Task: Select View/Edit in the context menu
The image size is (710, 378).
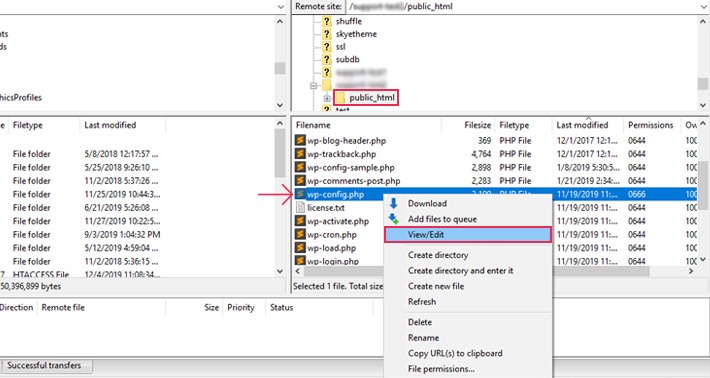Action: [x=468, y=234]
